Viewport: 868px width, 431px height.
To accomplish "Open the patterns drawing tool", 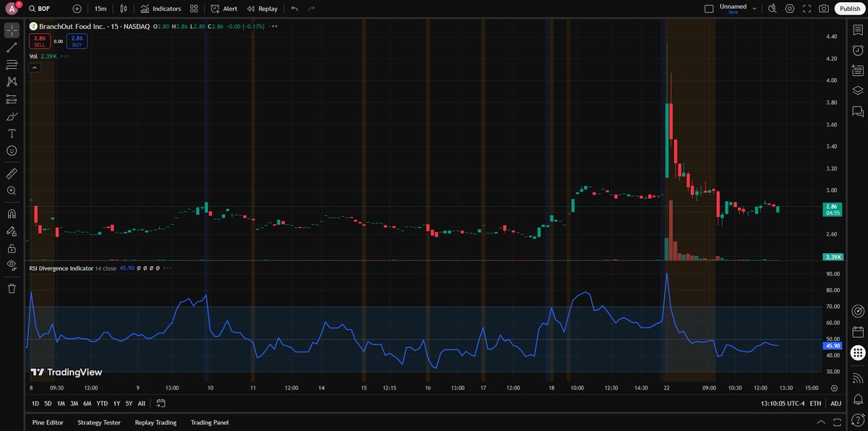I will click(x=12, y=82).
